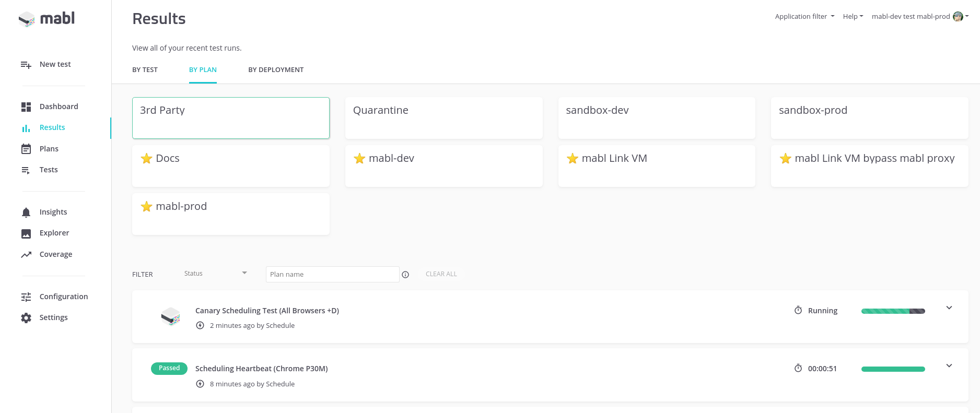Go to Plans in the sidebar

point(49,149)
